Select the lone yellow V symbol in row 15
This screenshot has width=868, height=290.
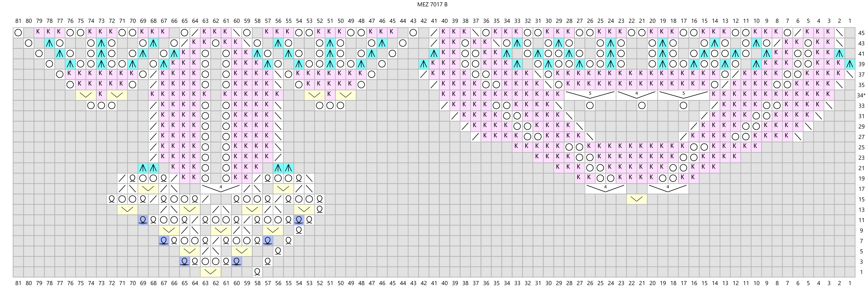point(636,199)
